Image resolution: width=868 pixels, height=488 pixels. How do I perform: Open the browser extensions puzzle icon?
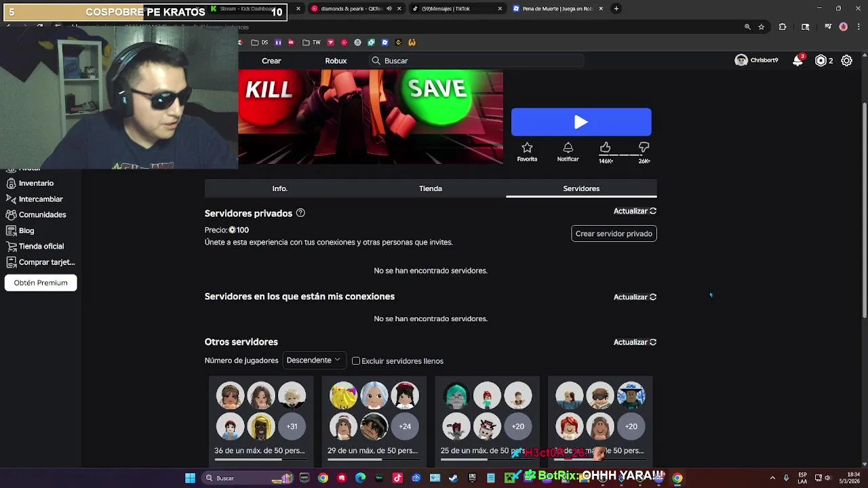tap(783, 27)
